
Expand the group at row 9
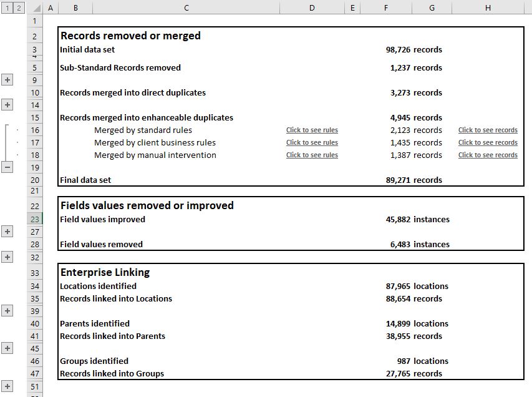point(7,80)
